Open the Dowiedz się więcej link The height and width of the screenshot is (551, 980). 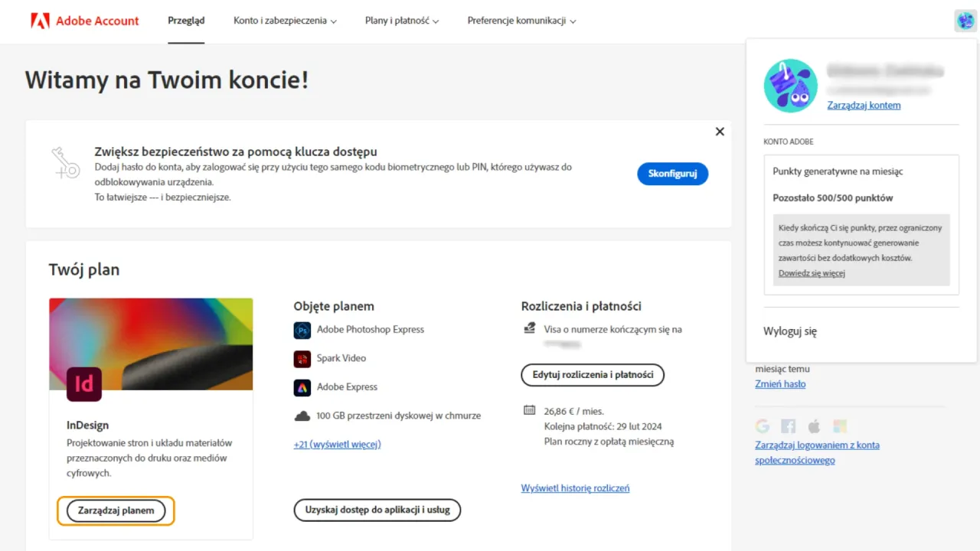pyautogui.click(x=812, y=273)
